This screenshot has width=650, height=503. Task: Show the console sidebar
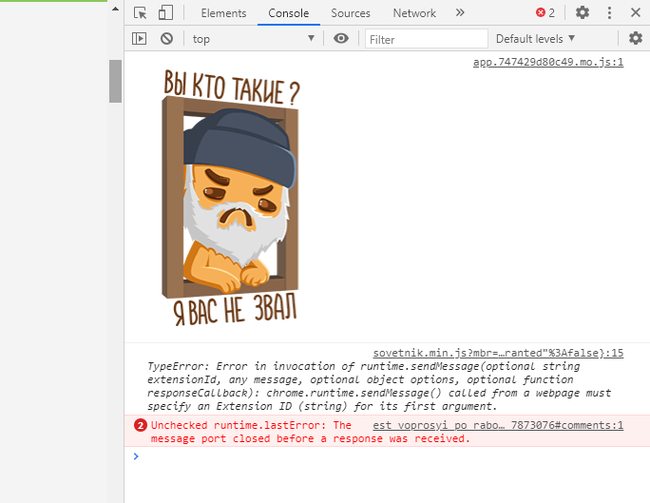(x=139, y=39)
